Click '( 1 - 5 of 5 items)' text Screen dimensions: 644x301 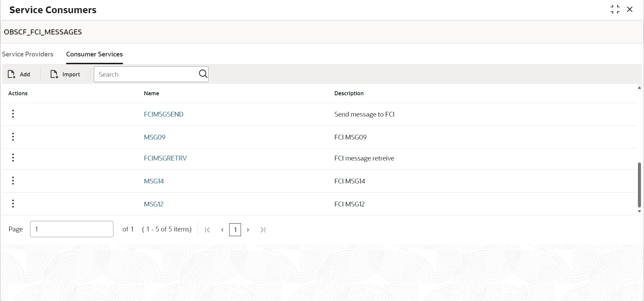[167, 229]
